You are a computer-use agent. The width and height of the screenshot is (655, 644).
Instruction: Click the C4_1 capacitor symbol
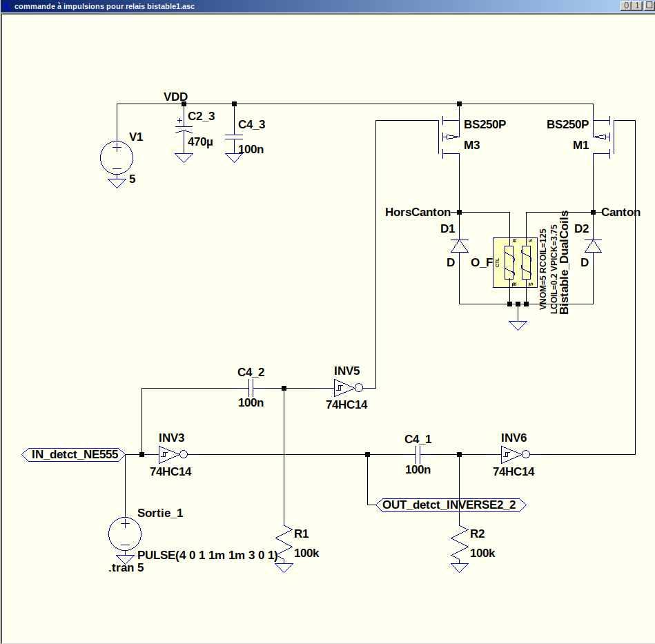point(418,454)
